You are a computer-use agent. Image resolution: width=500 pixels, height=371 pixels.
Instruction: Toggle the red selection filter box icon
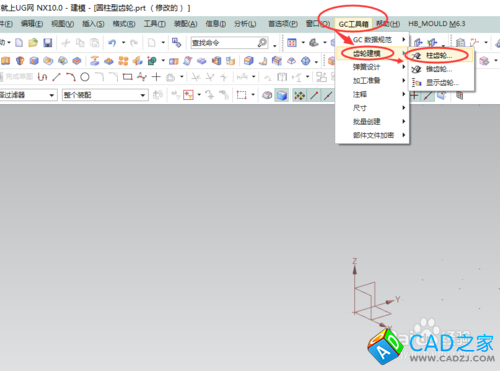(x=188, y=95)
